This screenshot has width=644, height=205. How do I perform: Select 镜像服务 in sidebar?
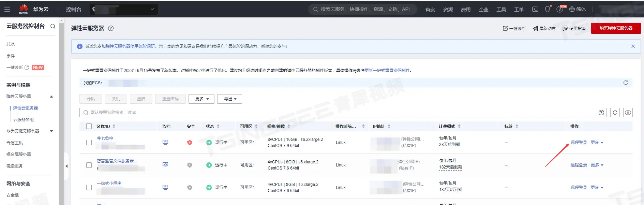pos(15,166)
